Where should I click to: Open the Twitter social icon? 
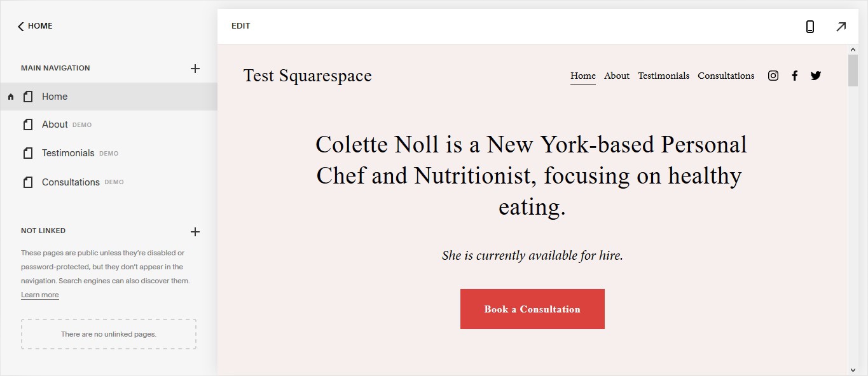point(816,76)
